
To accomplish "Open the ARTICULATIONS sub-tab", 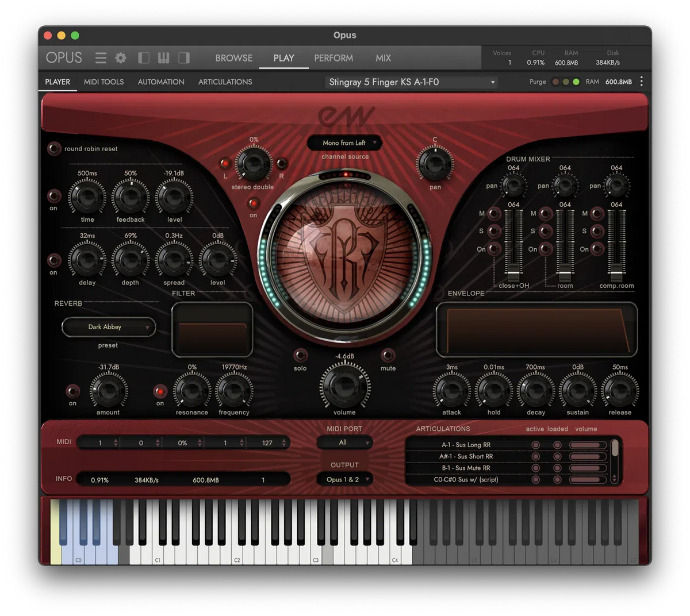I will tap(225, 82).
